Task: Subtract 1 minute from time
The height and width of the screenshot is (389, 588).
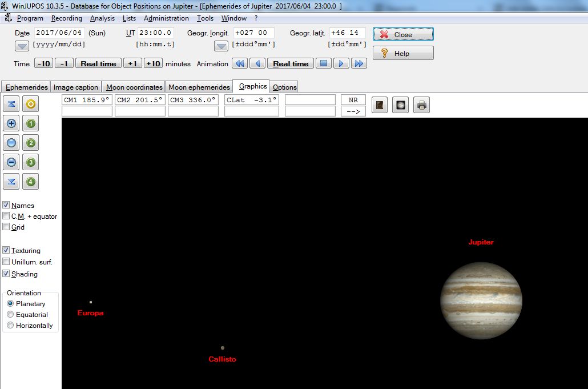Action: coord(64,63)
